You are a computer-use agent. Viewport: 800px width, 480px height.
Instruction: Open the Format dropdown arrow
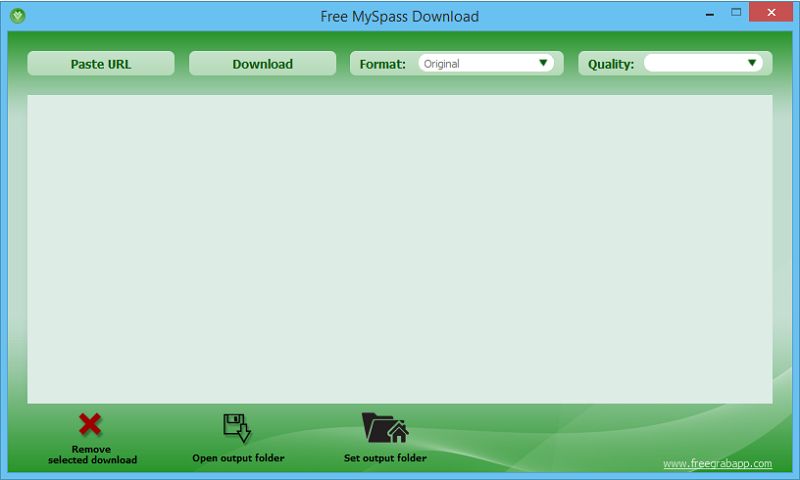(543, 63)
